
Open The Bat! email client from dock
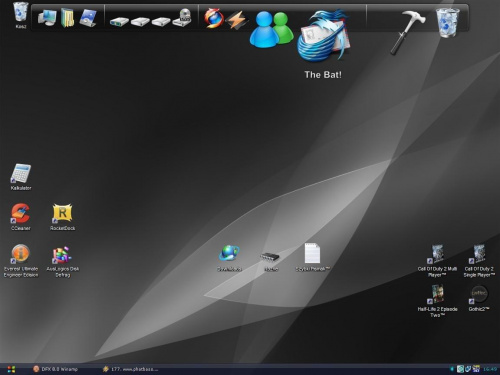[x=323, y=37]
